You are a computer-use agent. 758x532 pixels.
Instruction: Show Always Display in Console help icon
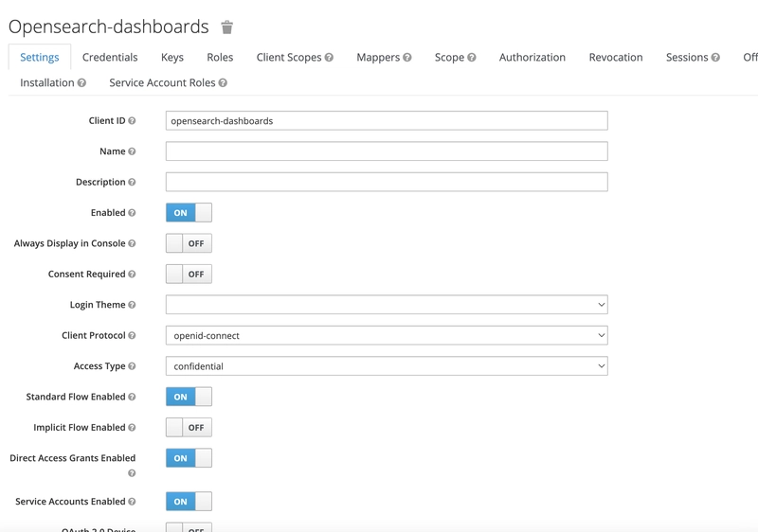(132, 243)
